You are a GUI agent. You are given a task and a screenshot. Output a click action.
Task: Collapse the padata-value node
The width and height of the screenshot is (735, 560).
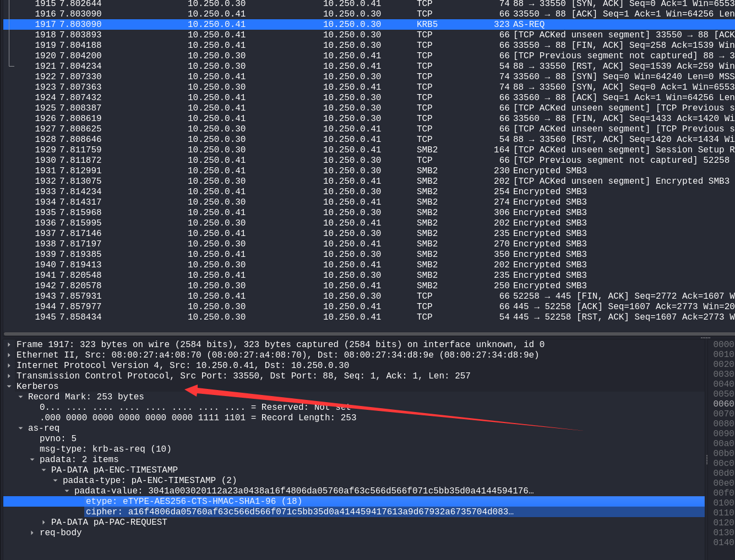pyautogui.click(x=67, y=491)
